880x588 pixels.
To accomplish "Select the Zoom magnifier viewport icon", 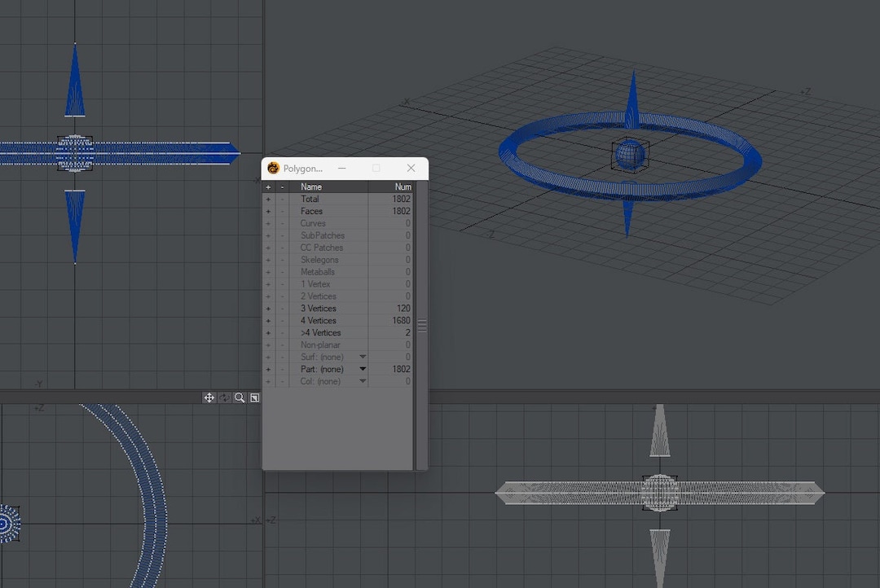I will coord(239,397).
